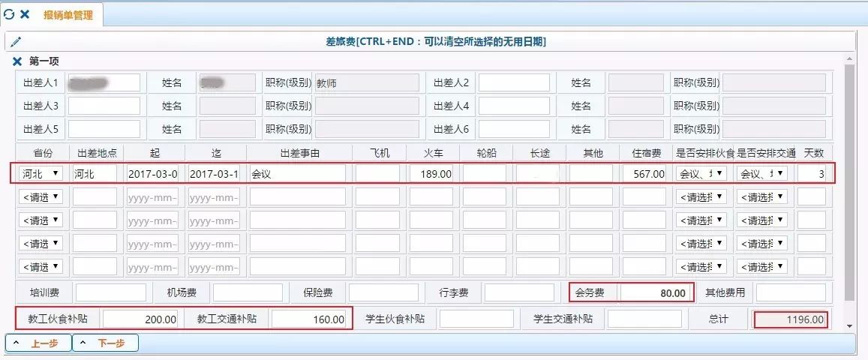Click the 上一步 button
This screenshot has width=868, height=360.
click(x=38, y=343)
